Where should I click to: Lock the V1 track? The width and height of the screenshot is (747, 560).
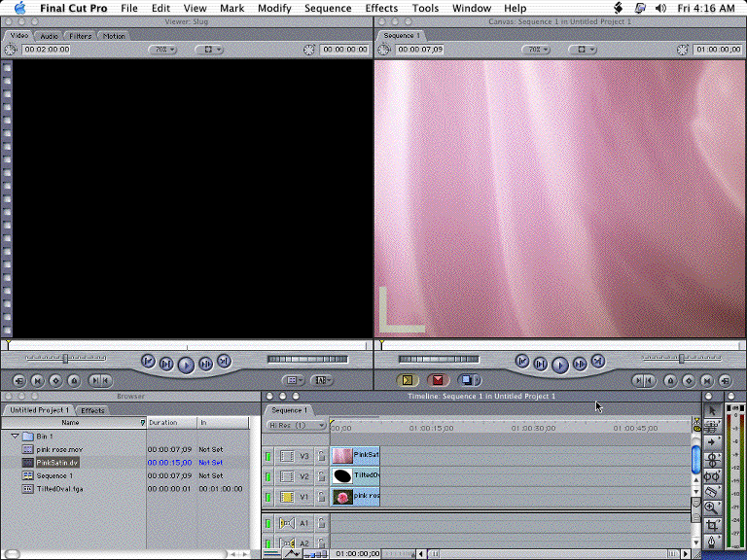point(322,497)
